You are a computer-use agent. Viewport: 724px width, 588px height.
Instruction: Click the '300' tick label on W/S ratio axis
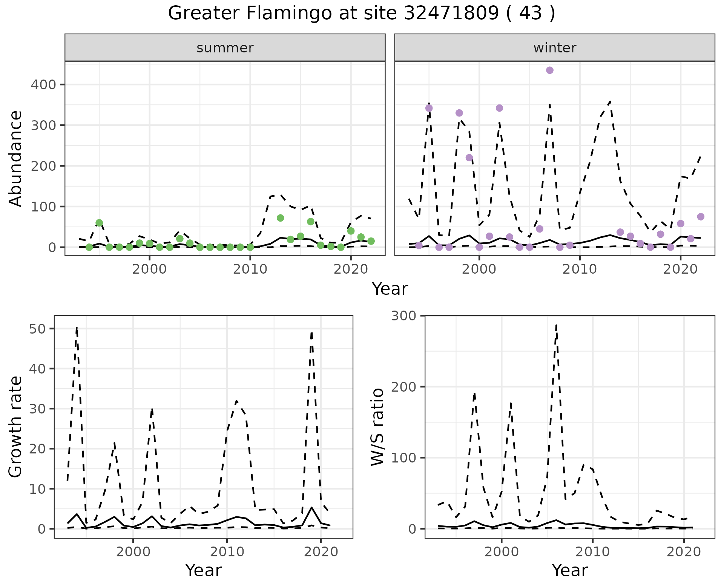pos(403,315)
